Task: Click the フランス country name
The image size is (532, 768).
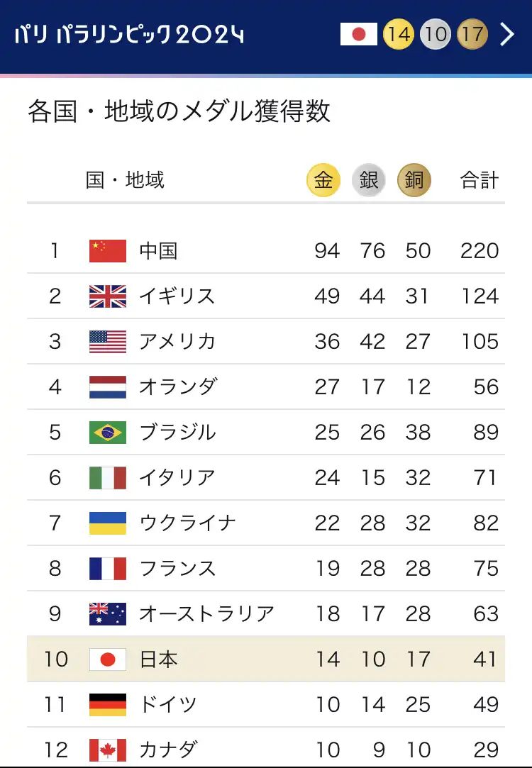Action: [177, 569]
